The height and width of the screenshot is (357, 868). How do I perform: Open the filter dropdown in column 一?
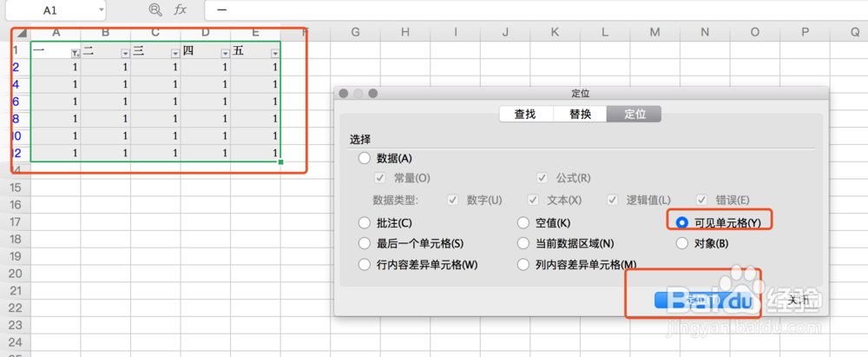pos(76,53)
